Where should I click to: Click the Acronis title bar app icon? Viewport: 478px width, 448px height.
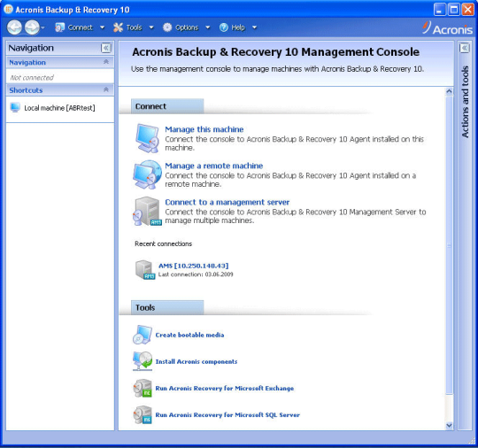[8, 9]
